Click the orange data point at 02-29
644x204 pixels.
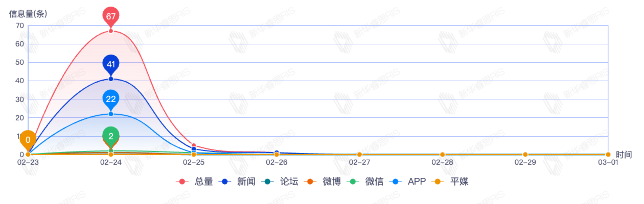pyautogui.click(x=525, y=155)
